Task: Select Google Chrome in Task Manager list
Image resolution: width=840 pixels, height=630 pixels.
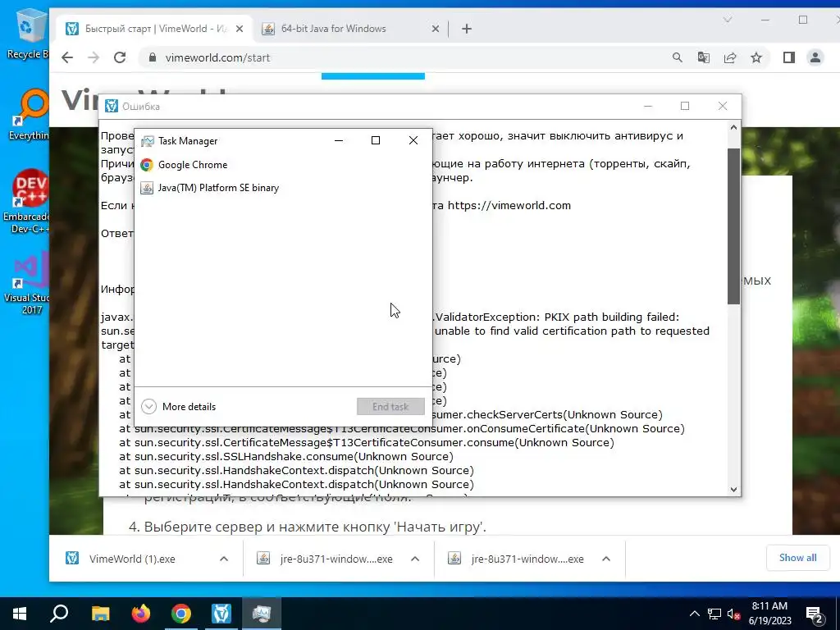Action: pyautogui.click(x=283, y=165)
